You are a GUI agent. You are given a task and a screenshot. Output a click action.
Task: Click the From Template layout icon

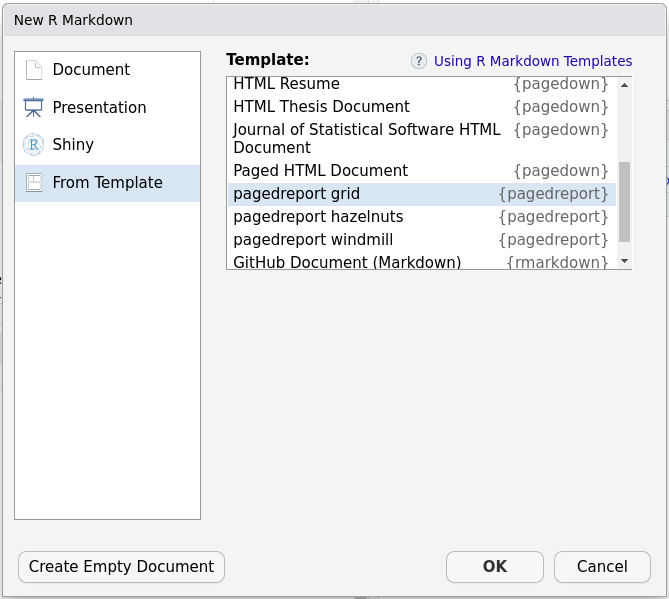click(x=33, y=183)
